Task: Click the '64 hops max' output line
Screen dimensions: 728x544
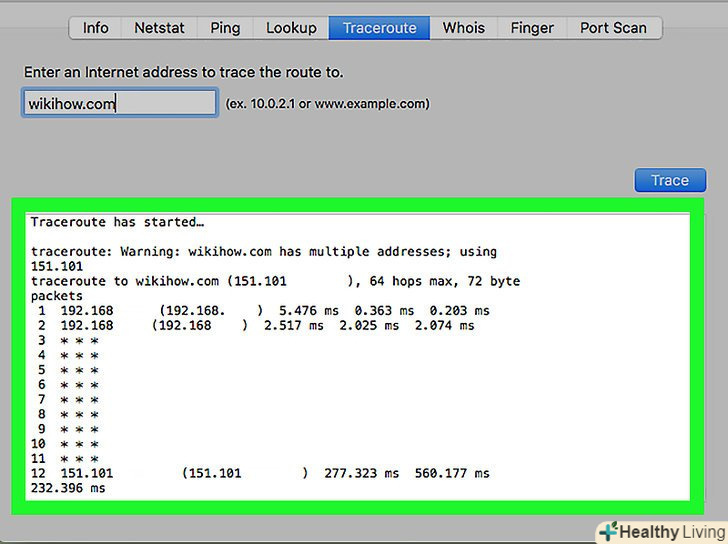Action: 275,281
